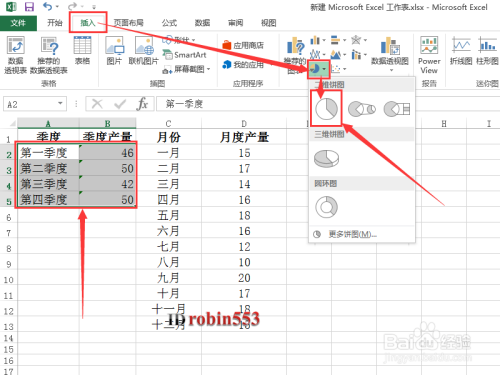
Task: Click the 季度产量 header cell
Action: pyautogui.click(x=107, y=136)
